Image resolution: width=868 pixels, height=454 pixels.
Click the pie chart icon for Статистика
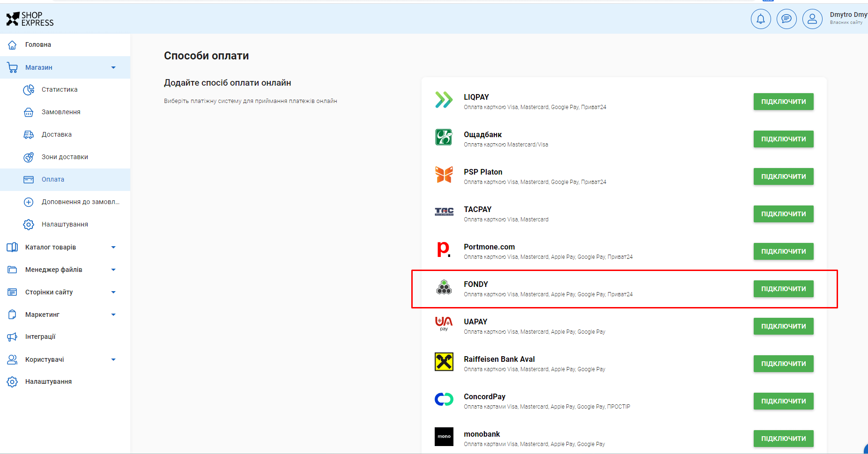[29, 89]
